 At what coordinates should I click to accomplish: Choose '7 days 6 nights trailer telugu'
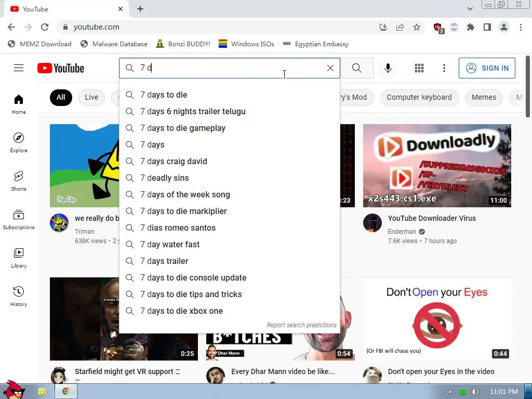[229, 111]
